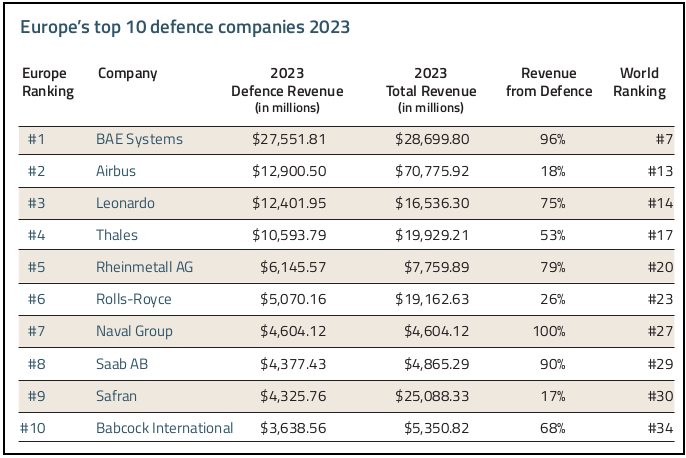This screenshot has height=458, width=686.
Task: Select world ranking #30 for Safran
Action: pos(661,396)
